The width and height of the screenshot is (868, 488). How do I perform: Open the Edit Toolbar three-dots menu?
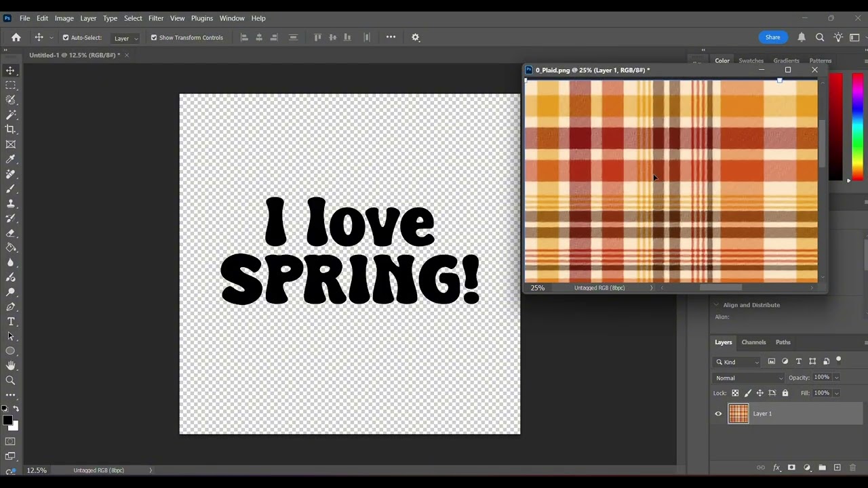(10, 394)
